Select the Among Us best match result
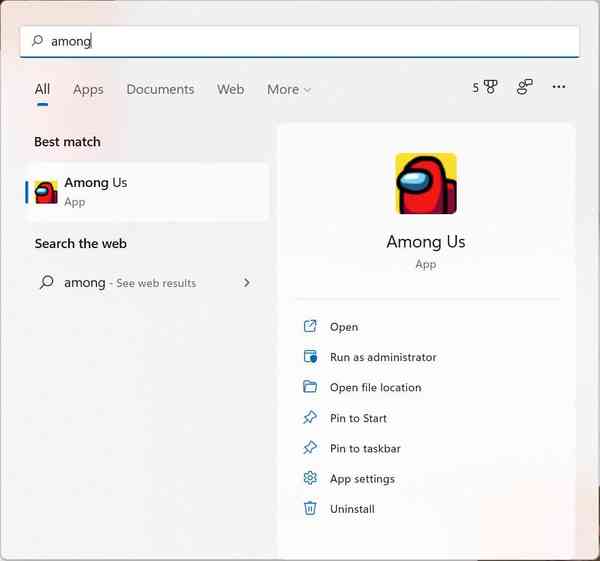Screen dimensions: 600x561 (x=148, y=192)
